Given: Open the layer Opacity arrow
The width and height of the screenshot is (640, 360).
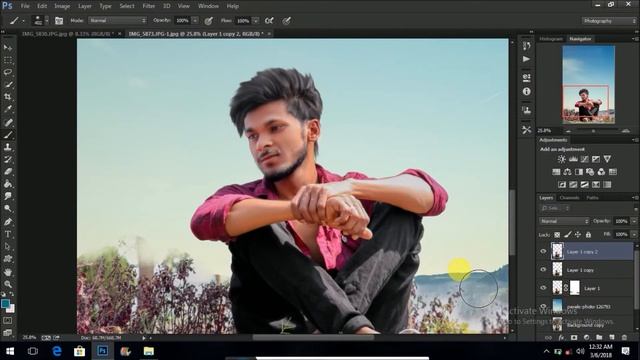Looking at the screenshot, I should click(x=634, y=221).
